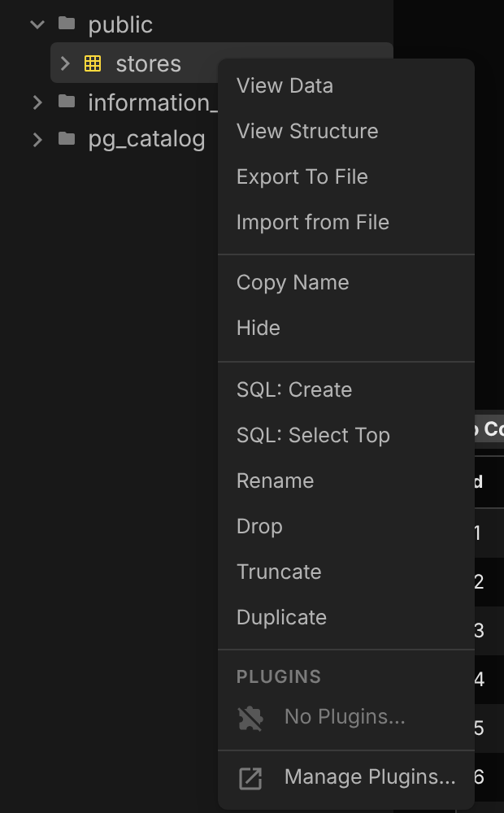Image resolution: width=504 pixels, height=813 pixels.
Task: Choose Hide from the context menu
Action: [345, 328]
